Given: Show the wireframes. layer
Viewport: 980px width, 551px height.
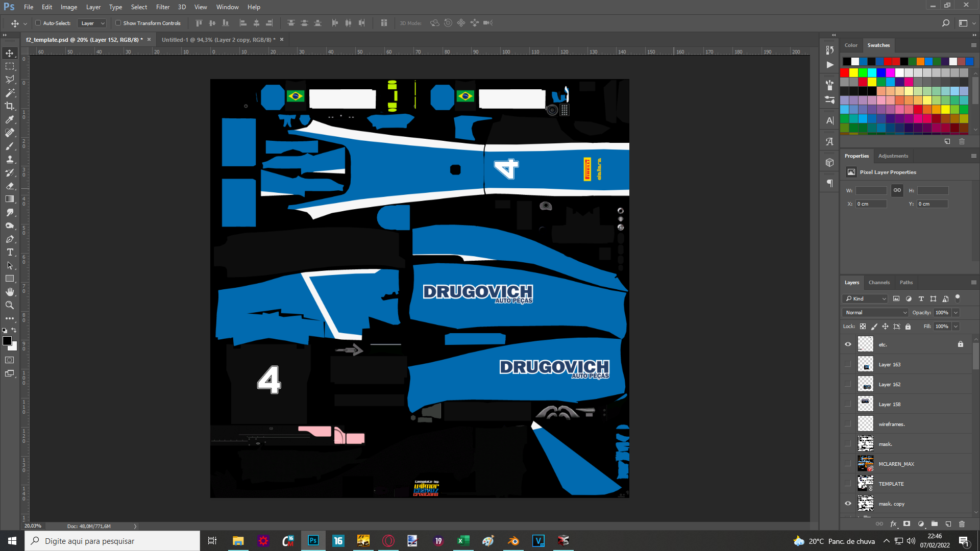Looking at the screenshot, I should pyautogui.click(x=848, y=424).
